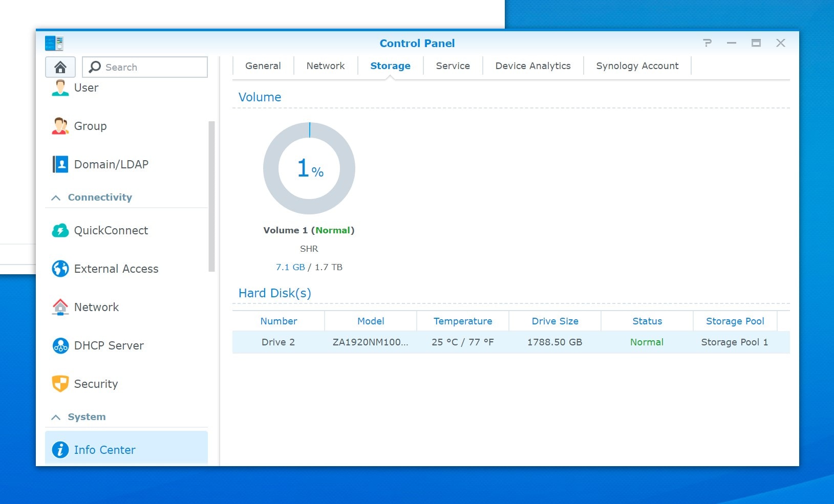Sort by the Model column header
This screenshot has width=834, height=504.
[x=371, y=321]
